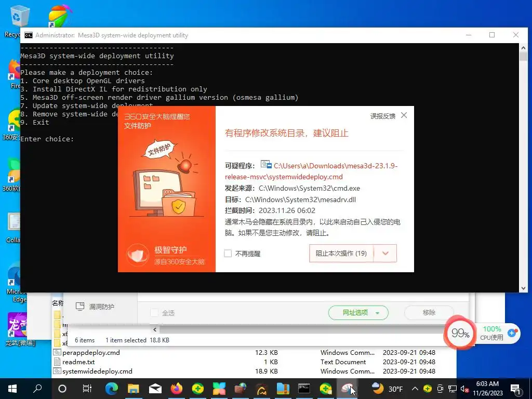Screen dimensions: 532x399
Task: Open zip archive app on taskbar
Action: tap(283, 389)
